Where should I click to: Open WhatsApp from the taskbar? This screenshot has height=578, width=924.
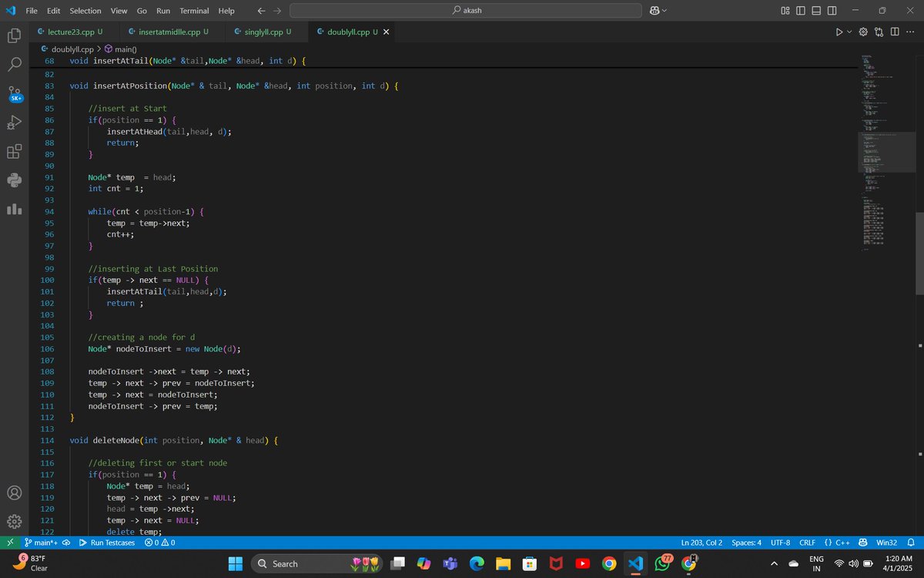coord(662,563)
